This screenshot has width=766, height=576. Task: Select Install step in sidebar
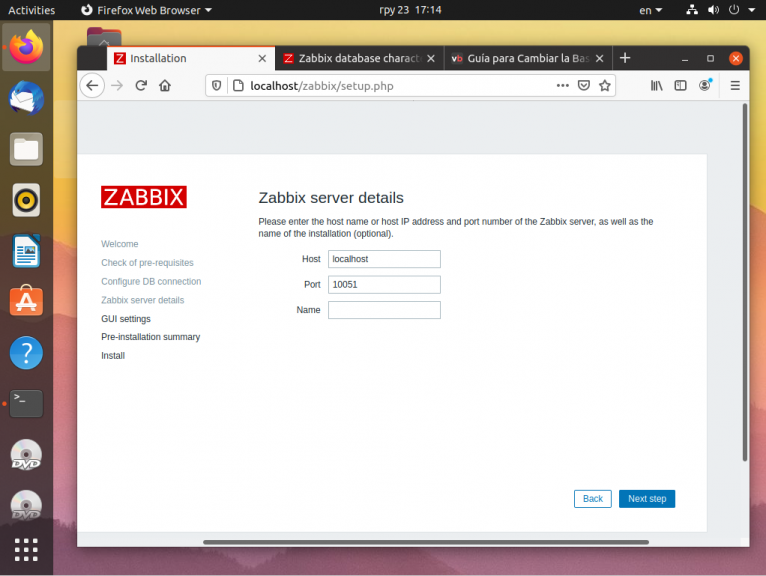click(x=113, y=356)
